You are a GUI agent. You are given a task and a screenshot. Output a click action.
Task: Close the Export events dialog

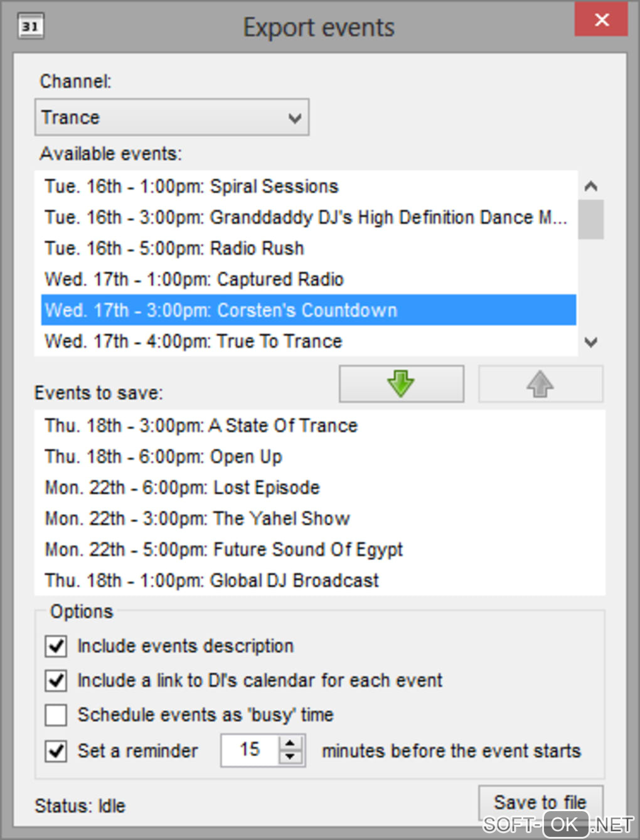coord(601,20)
